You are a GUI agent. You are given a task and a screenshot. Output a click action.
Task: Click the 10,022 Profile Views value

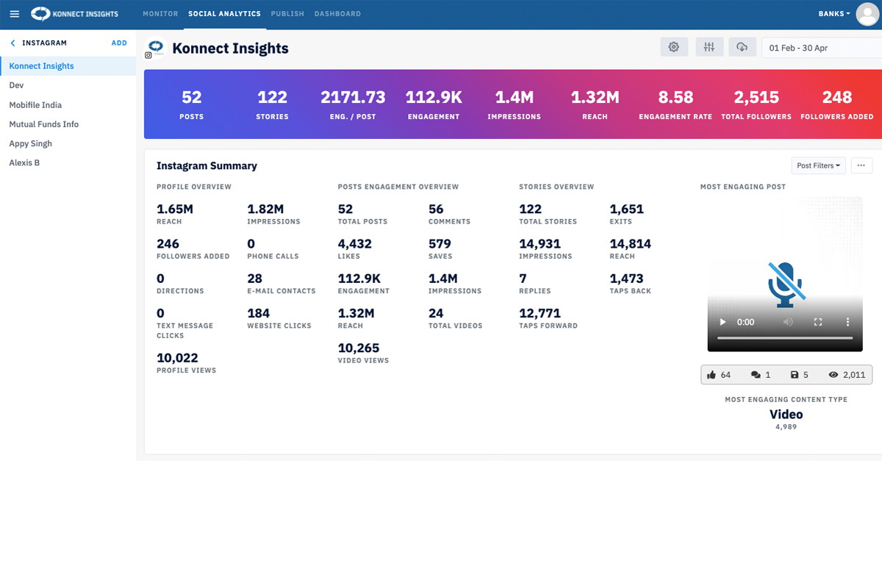177,358
